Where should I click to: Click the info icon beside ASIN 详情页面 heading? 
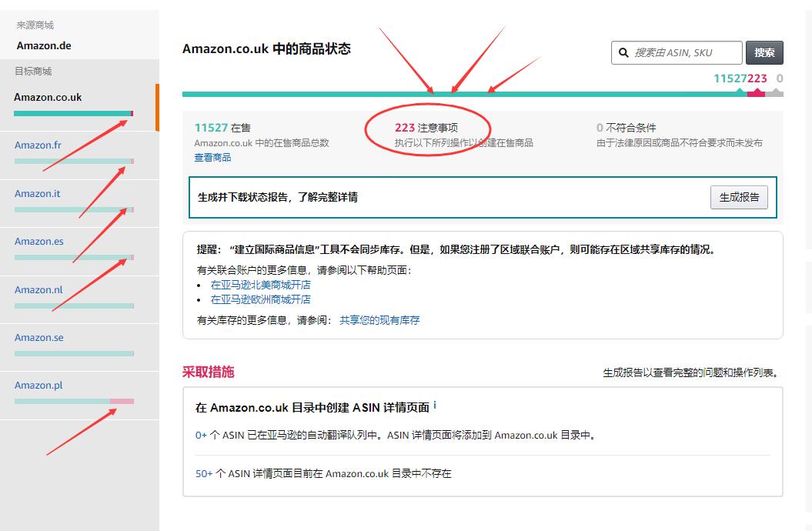click(435, 406)
